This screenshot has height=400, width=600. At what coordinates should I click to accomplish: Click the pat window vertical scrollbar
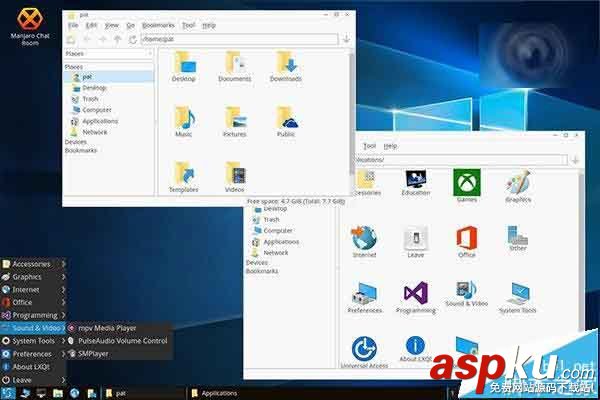click(x=352, y=115)
